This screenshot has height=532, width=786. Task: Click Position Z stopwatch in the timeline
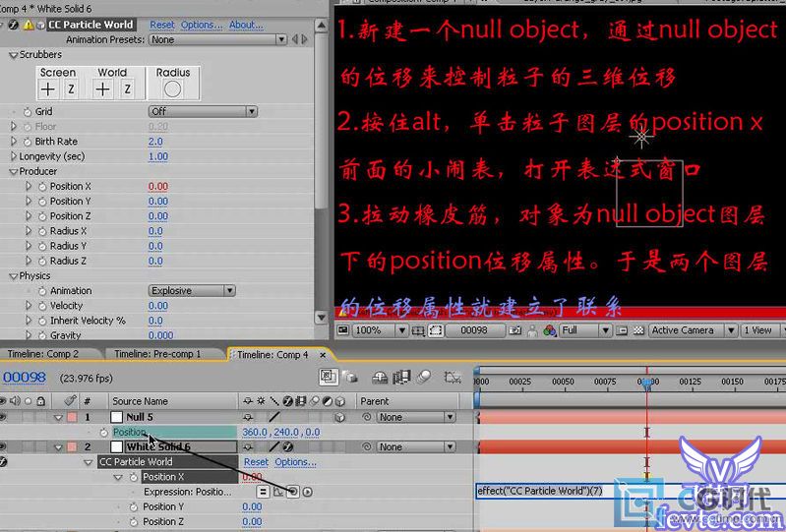[x=134, y=522]
